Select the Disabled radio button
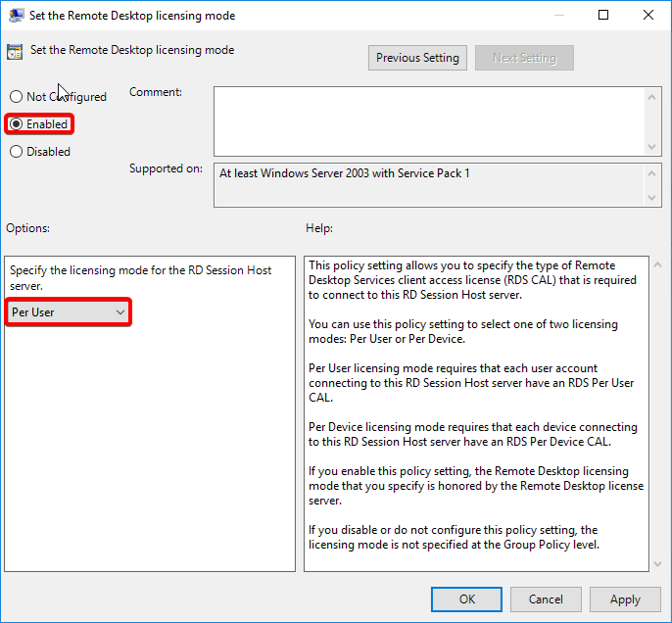672x623 pixels. point(16,152)
